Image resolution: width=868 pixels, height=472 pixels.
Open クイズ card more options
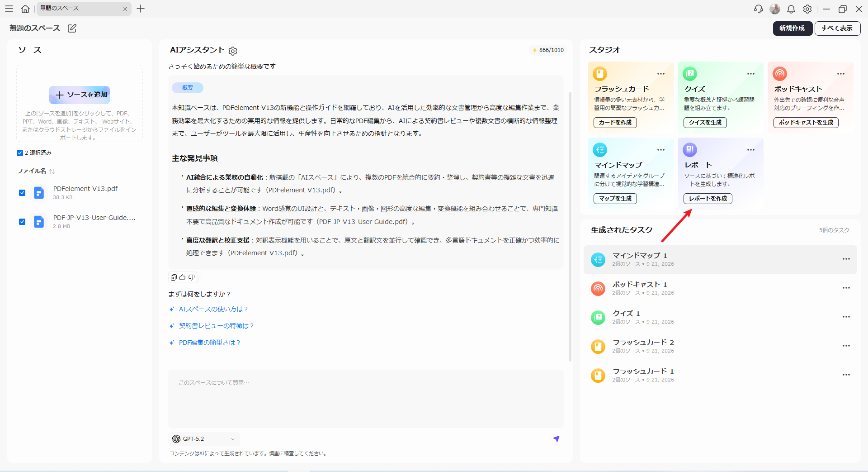pos(751,74)
